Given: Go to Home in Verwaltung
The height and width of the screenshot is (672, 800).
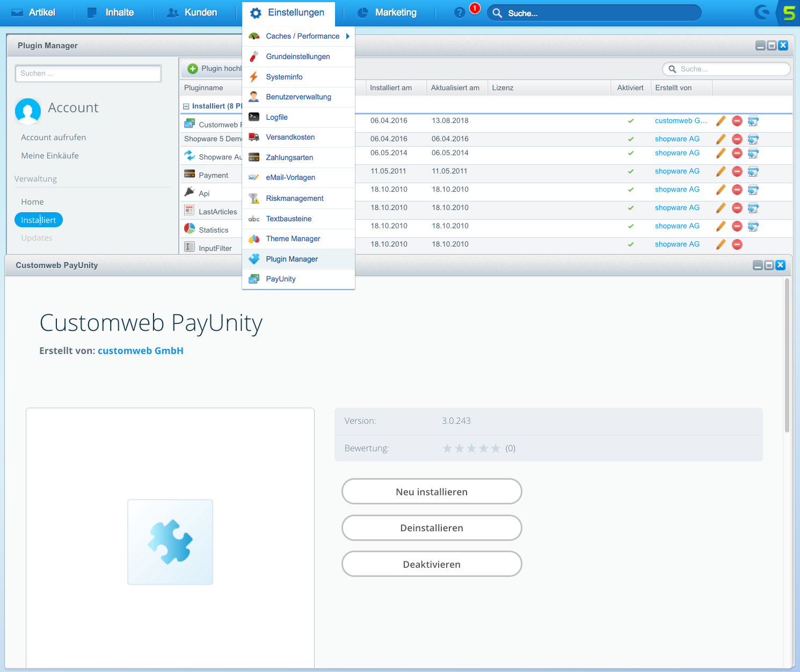Looking at the screenshot, I should pos(33,202).
